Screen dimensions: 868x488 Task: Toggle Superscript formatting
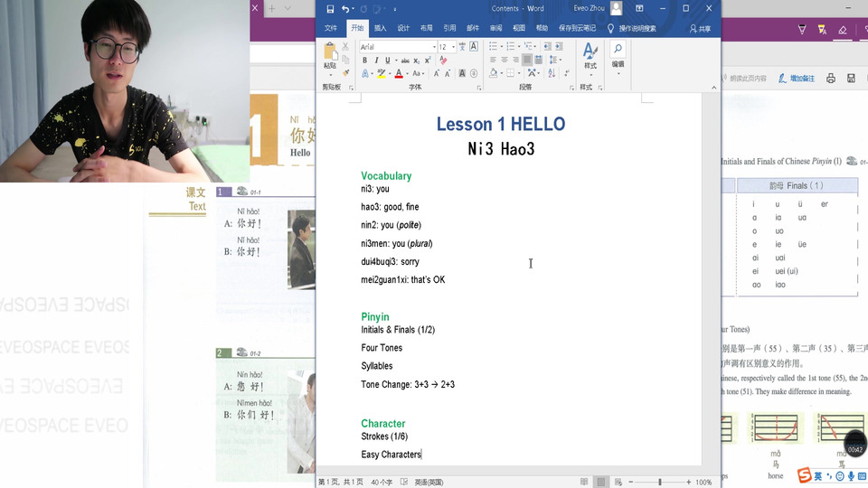click(x=428, y=61)
